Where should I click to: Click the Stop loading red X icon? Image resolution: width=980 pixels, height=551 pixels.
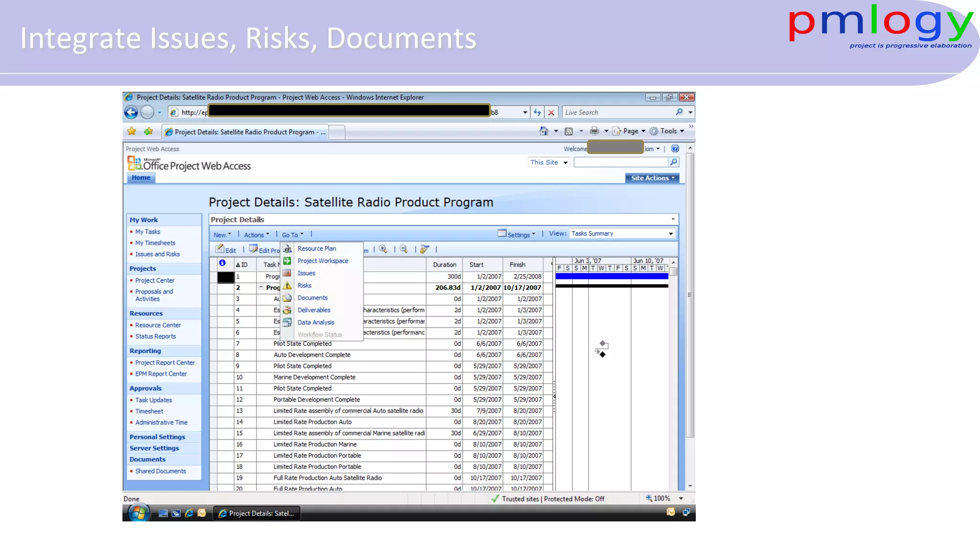(551, 112)
